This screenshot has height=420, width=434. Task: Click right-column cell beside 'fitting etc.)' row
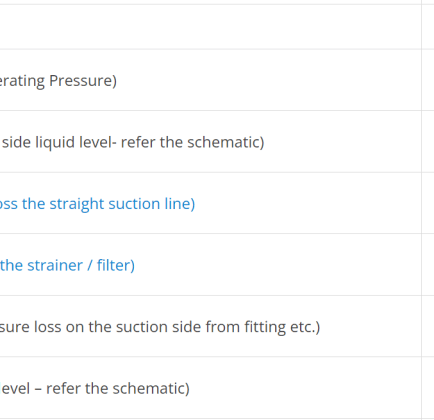click(428, 326)
